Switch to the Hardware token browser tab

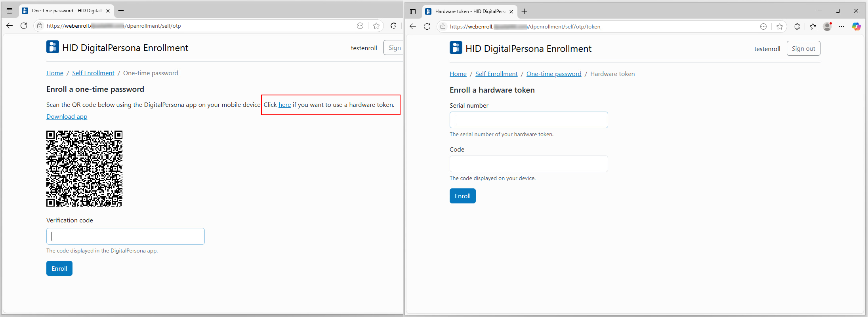(467, 11)
